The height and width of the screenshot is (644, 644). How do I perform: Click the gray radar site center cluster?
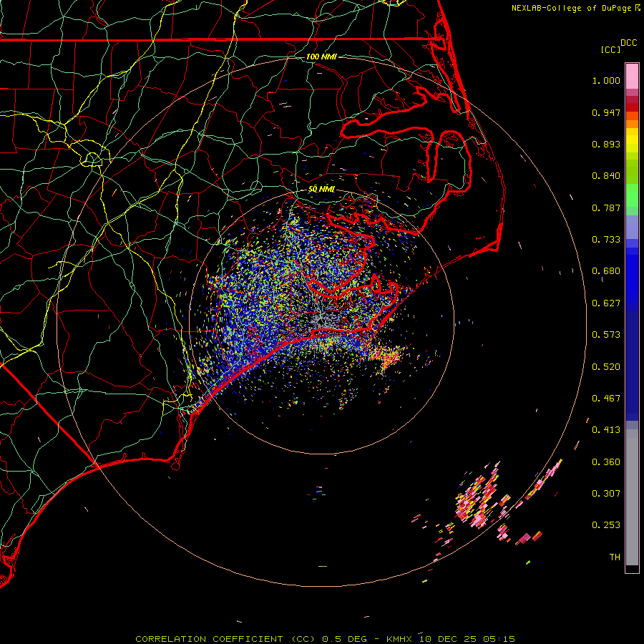click(x=321, y=320)
